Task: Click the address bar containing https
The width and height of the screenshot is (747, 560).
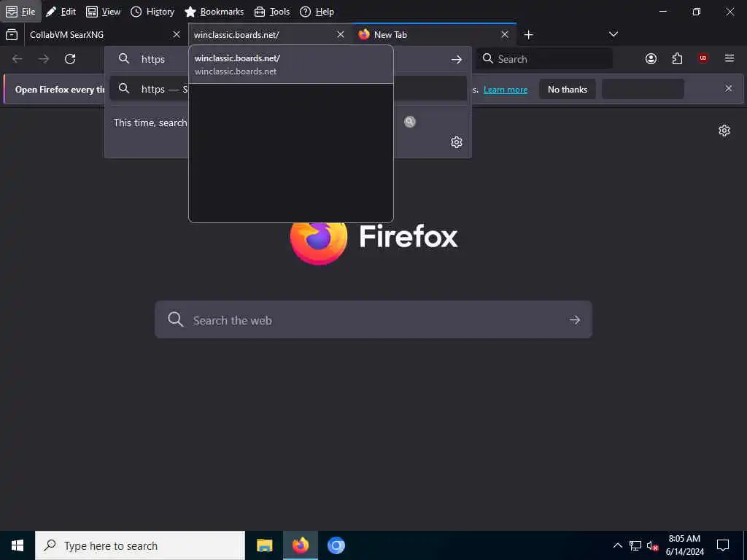Action: [287, 59]
